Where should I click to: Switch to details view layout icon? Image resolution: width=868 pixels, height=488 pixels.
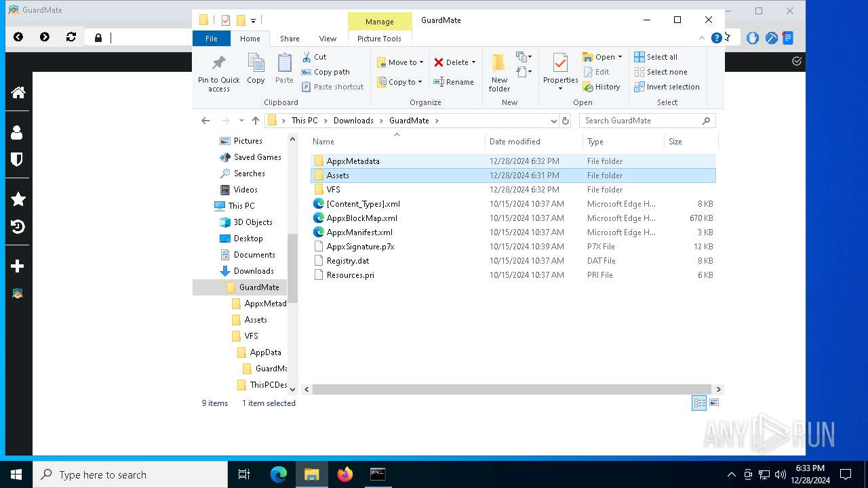pos(699,403)
